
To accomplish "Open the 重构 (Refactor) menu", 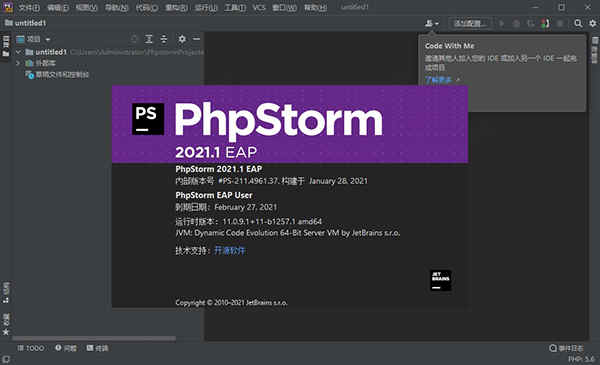I will pos(176,8).
